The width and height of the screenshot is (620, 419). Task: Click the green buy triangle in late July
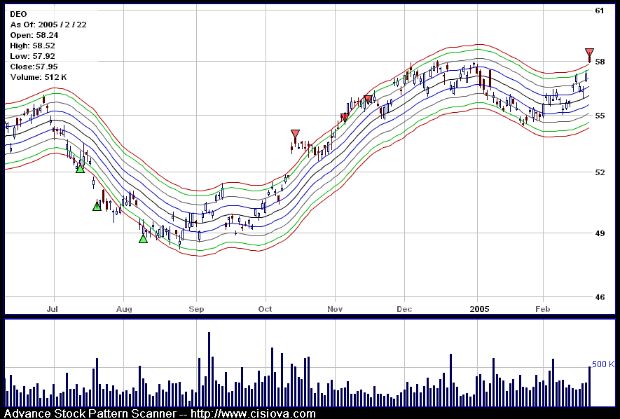tap(97, 206)
